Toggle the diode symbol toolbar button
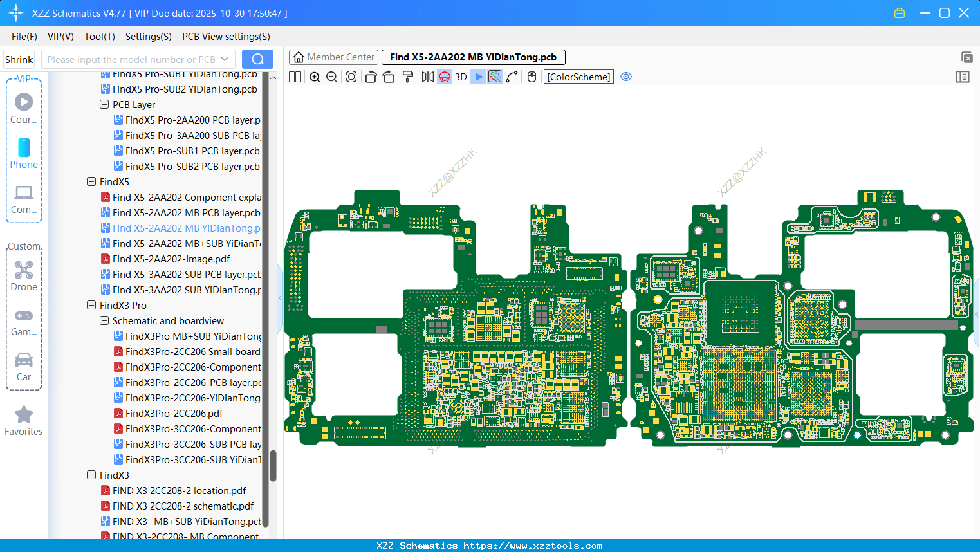This screenshot has height=552, width=980. click(478, 77)
